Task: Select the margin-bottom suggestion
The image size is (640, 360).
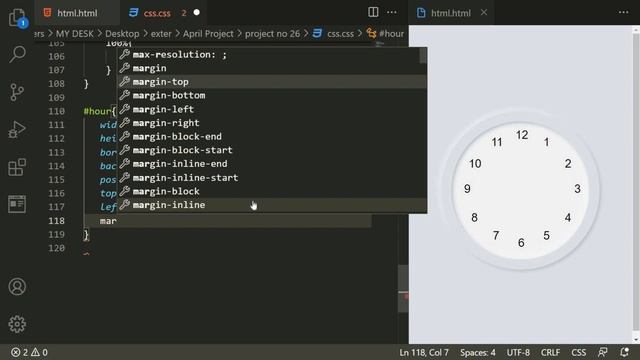Action: (272, 95)
